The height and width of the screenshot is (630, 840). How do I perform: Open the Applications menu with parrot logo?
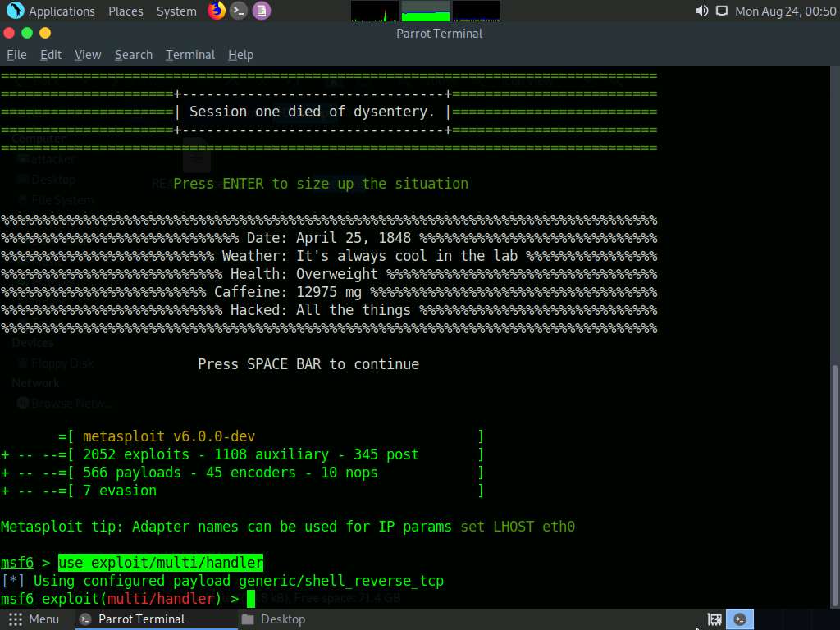(50, 11)
